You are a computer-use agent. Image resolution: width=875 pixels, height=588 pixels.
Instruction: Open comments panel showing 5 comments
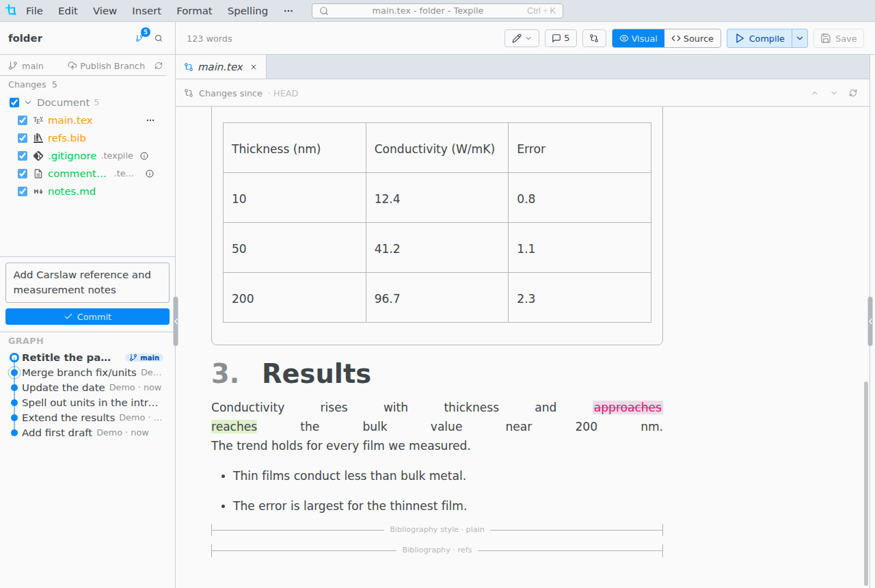point(561,38)
